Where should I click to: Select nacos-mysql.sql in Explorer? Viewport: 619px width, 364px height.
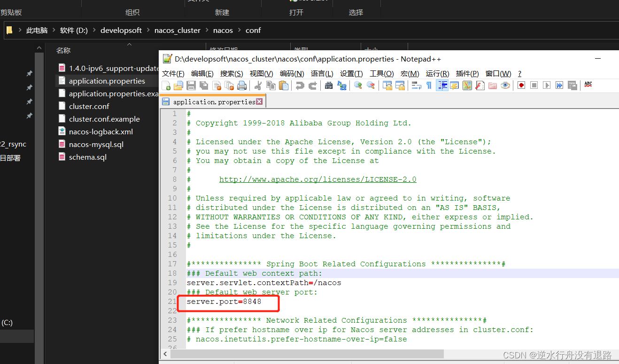click(x=96, y=145)
